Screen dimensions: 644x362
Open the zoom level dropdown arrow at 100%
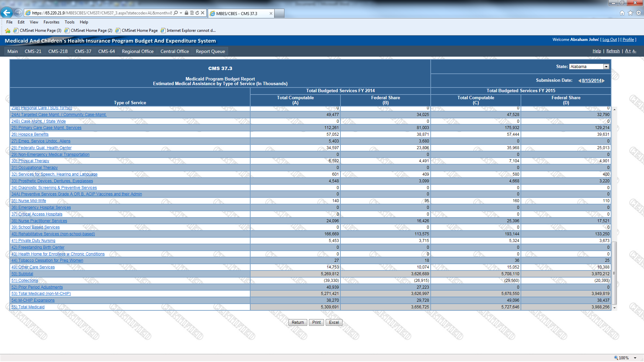[635, 358]
